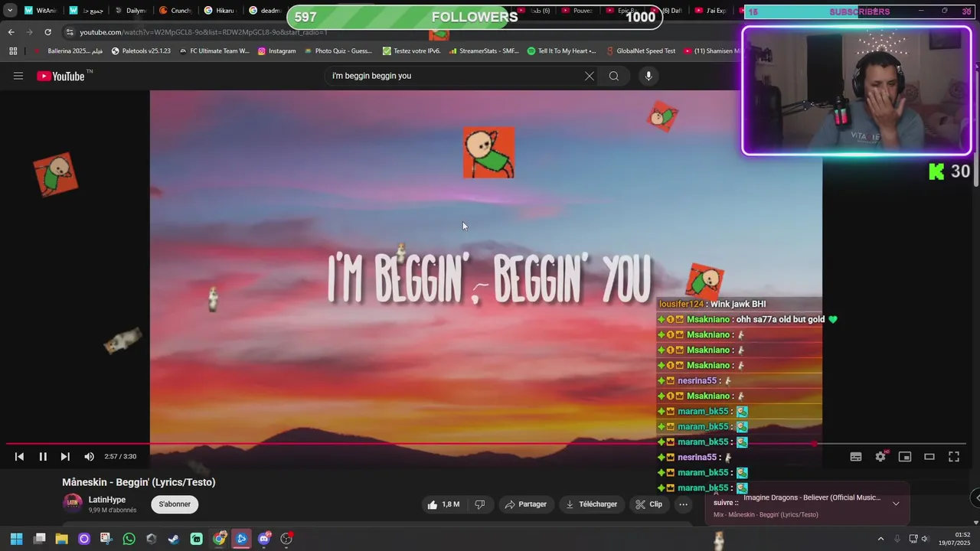Open WhatsApp from the taskbar
Image resolution: width=980 pixels, height=551 pixels.
pos(129,539)
